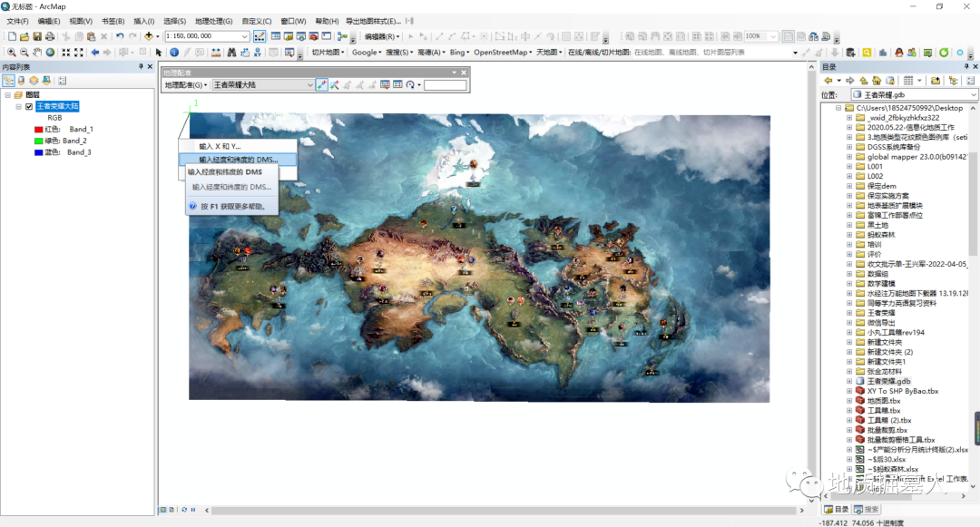Save the current map document
980x527 pixels.
[x=37, y=36]
